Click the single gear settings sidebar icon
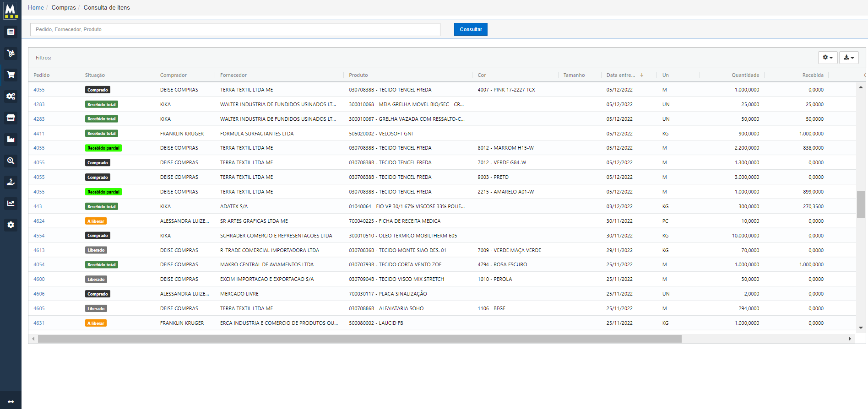 [x=11, y=225]
